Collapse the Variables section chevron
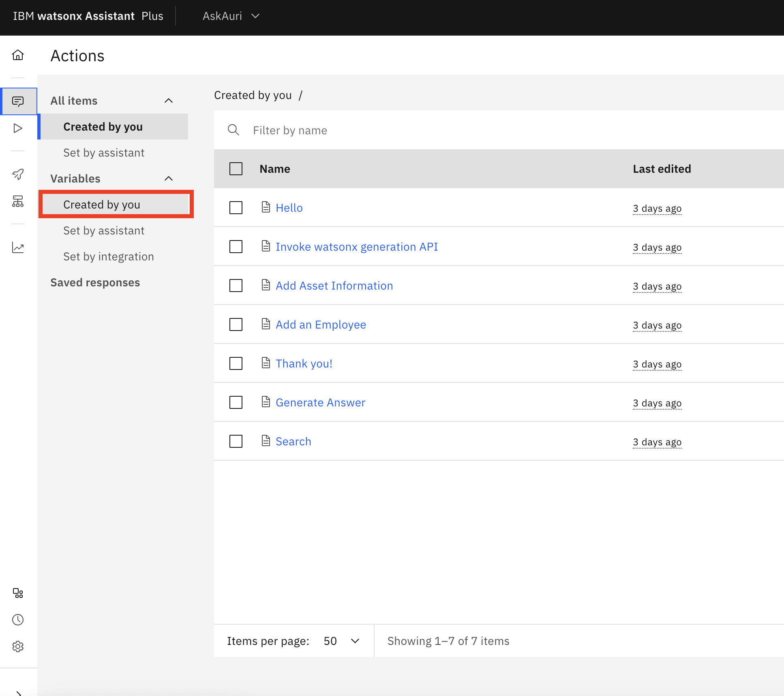The width and height of the screenshot is (784, 696). click(x=169, y=178)
